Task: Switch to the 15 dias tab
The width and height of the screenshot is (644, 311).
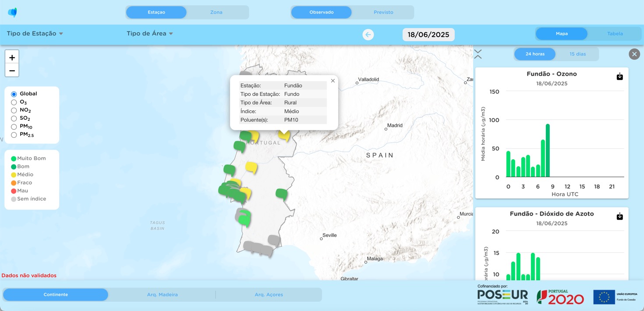Action: (x=577, y=54)
